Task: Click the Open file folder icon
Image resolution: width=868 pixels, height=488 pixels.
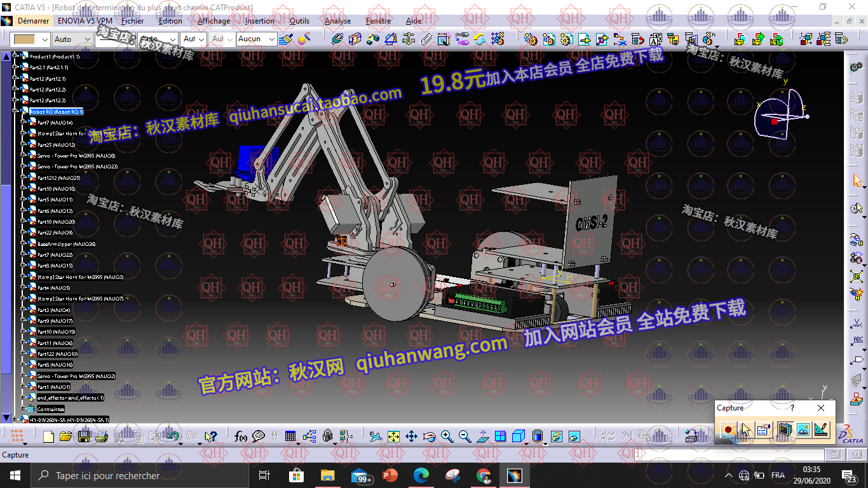Action: point(65,437)
